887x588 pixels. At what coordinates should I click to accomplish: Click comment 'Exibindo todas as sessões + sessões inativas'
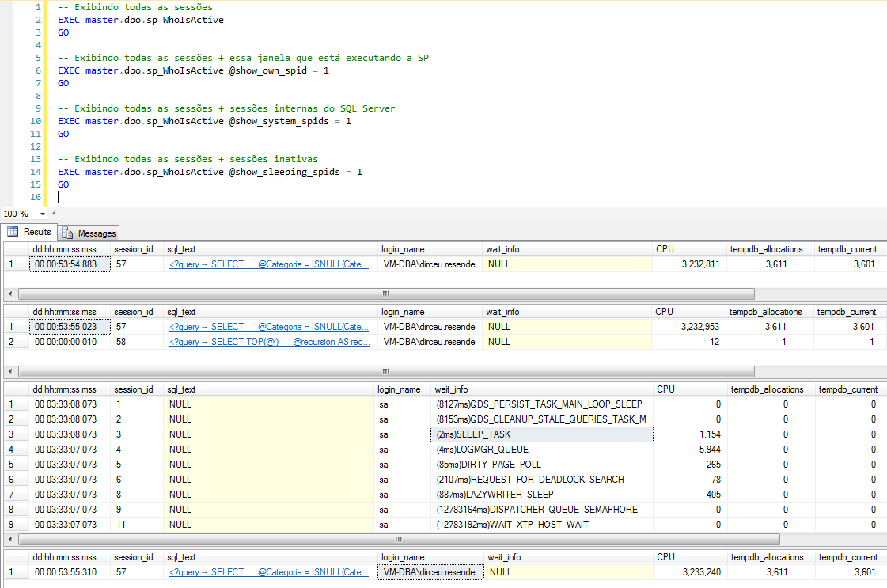coord(188,159)
